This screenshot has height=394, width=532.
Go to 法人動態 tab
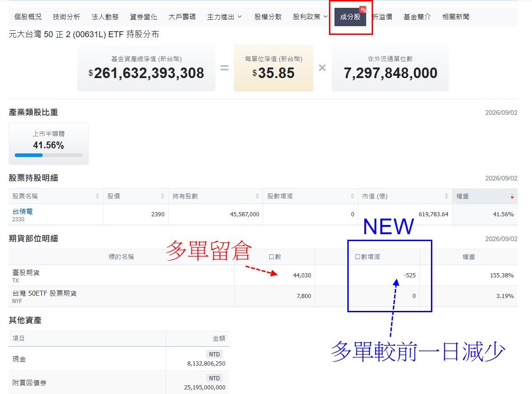tap(105, 17)
